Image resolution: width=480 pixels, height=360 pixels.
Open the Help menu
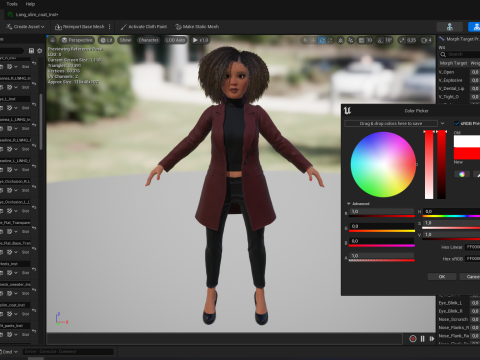[30, 4]
